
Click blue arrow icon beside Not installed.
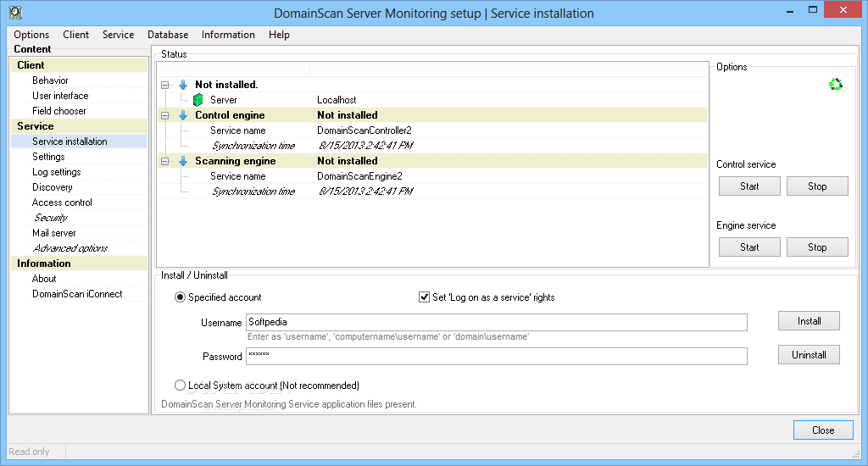pyautogui.click(x=183, y=85)
